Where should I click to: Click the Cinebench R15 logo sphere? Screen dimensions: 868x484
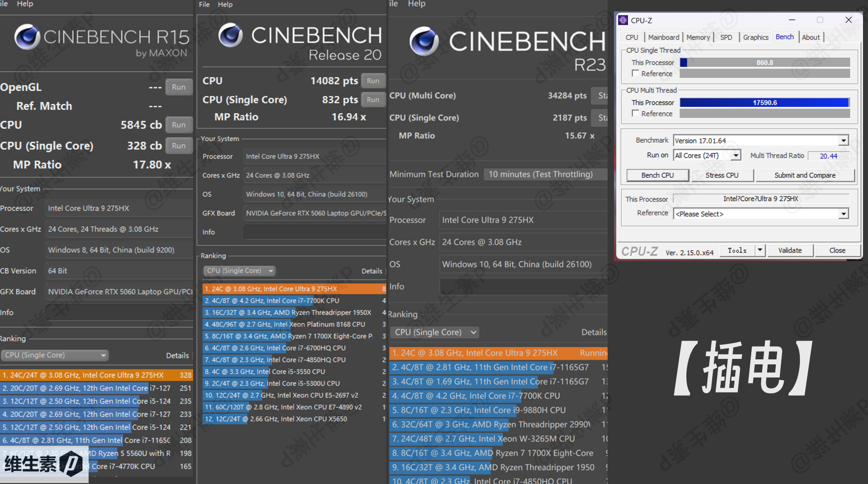(x=27, y=37)
